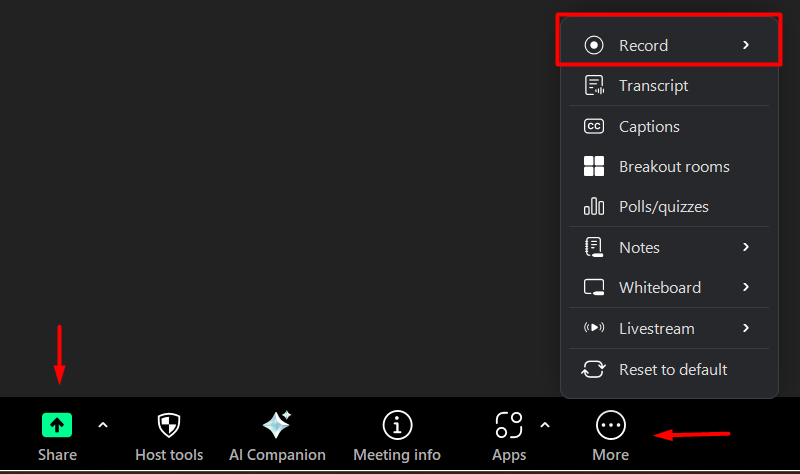Screen dimensions: 800x474
Task: Expand the Apps options caret
Action: [x=545, y=425]
